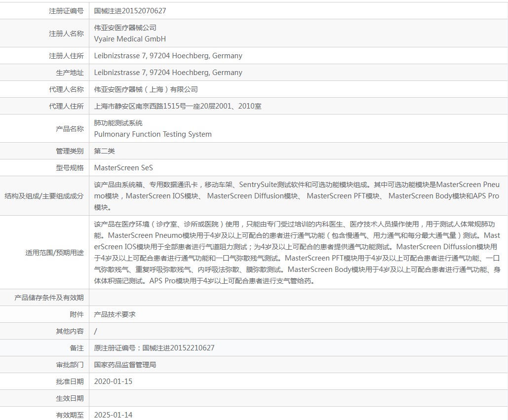This screenshot has height=420, width=508.
Task: Click approving department 国家药品监督管理局
Action: pyautogui.click(x=125, y=365)
